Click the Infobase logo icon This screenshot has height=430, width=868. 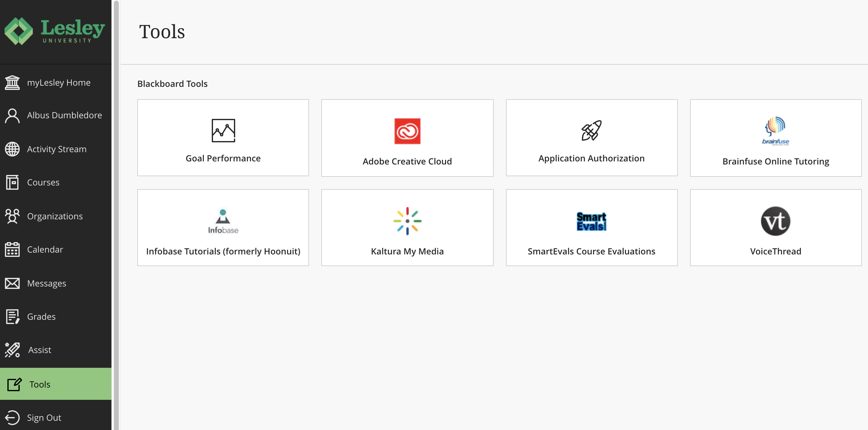pyautogui.click(x=223, y=221)
